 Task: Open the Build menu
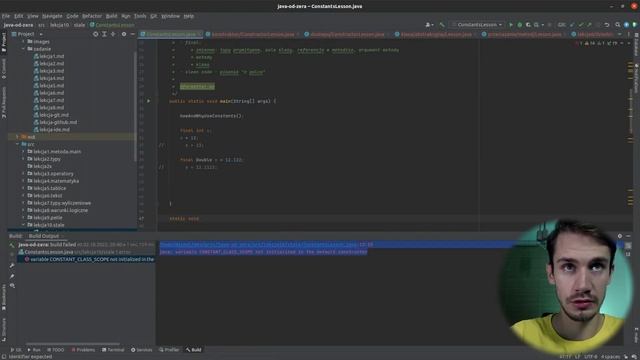[111, 16]
